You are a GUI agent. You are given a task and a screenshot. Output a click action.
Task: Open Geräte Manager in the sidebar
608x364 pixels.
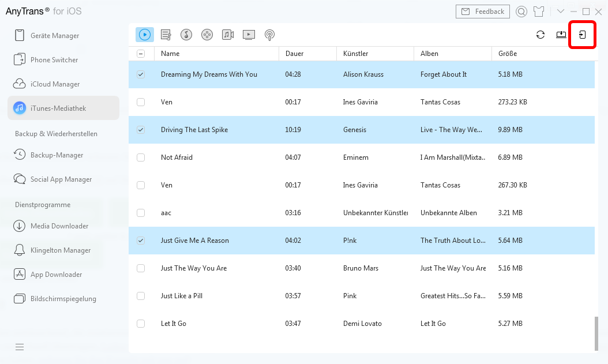click(x=54, y=36)
